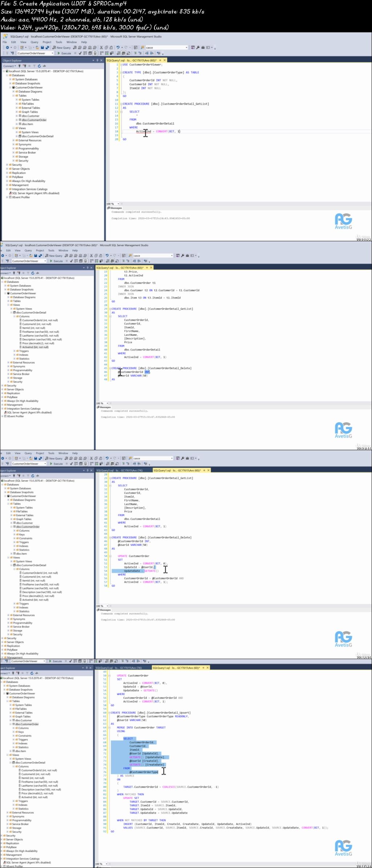
Task: Click the Save floppy icon in first frame
Action: click(x=42, y=48)
